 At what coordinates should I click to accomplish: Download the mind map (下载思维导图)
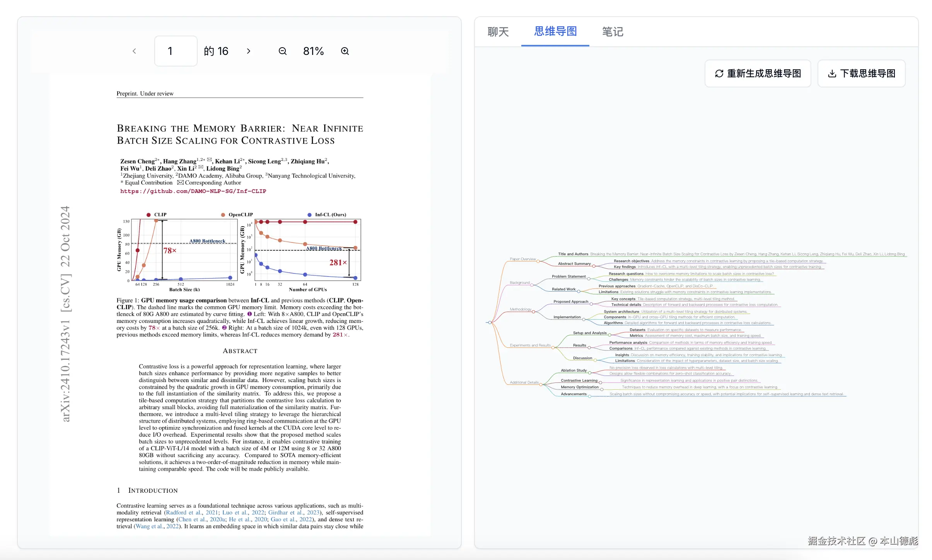[x=861, y=73]
